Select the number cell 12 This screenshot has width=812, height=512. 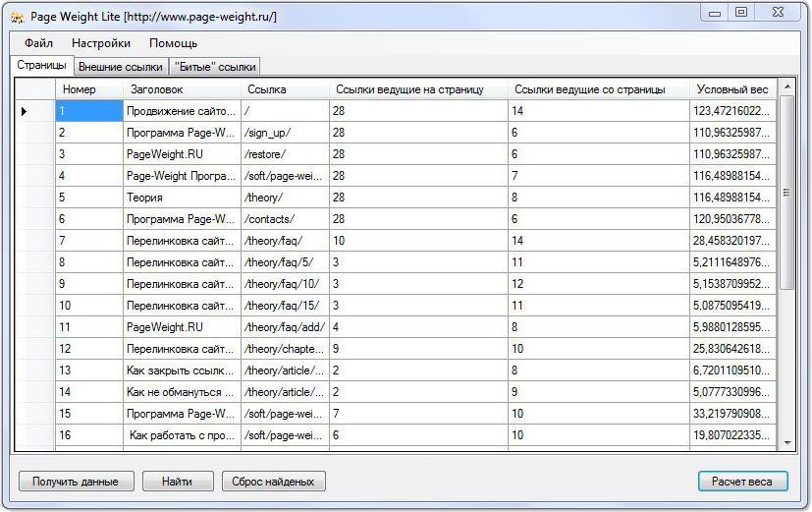pos(89,349)
